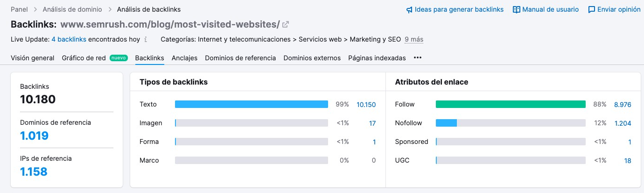Image resolution: width=644 pixels, height=193 pixels.
Task: Click the send opinion chat icon
Action: 592,9
